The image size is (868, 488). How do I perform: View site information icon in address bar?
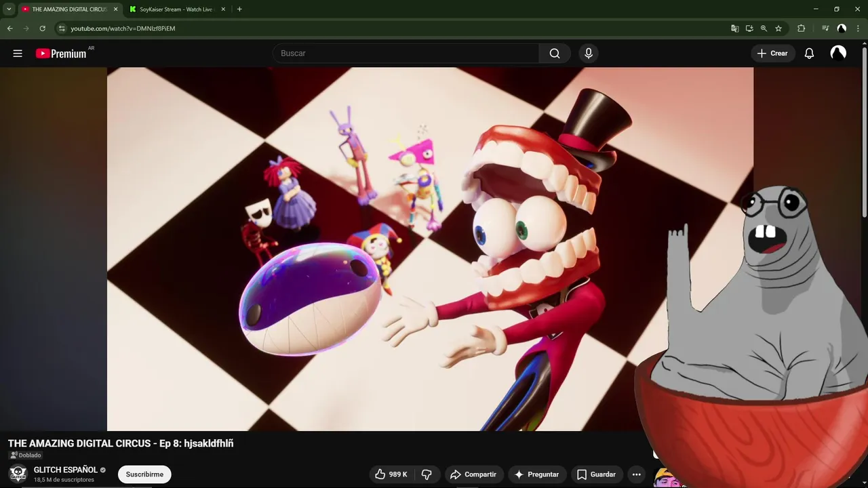pyautogui.click(x=62, y=28)
